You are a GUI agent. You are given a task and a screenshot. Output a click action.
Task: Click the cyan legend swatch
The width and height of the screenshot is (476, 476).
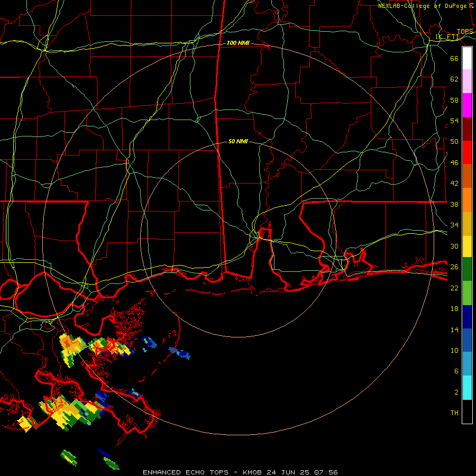467,388
